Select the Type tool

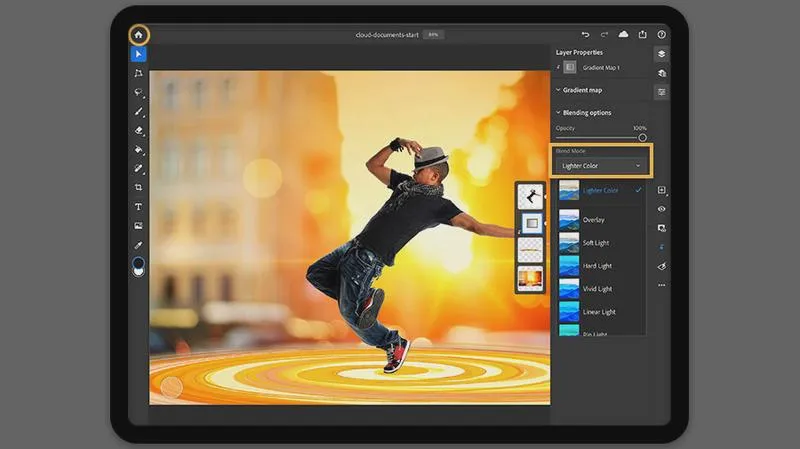[138, 207]
